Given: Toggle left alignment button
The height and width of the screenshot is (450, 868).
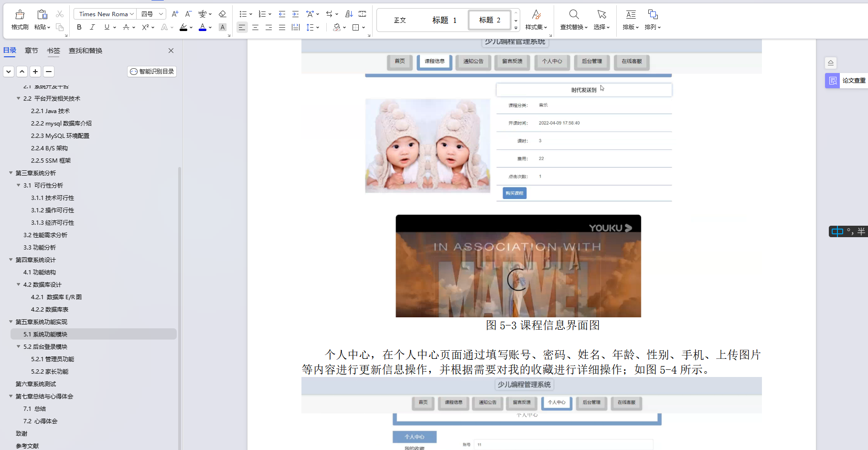Looking at the screenshot, I should (x=242, y=27).
